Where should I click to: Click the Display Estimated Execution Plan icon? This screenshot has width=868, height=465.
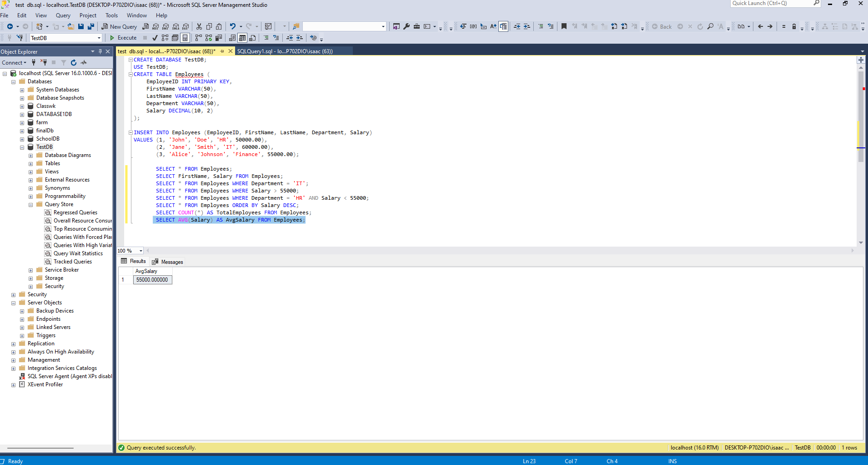coord(165,38)
